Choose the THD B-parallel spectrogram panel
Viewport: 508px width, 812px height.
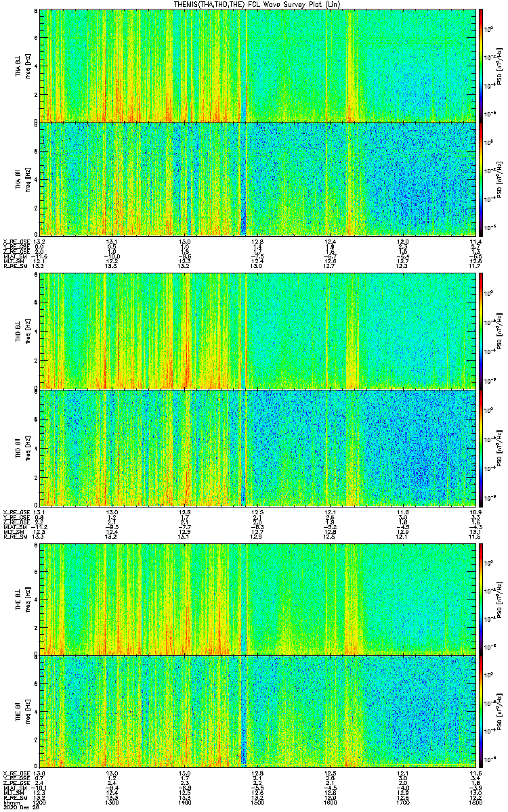259,447
